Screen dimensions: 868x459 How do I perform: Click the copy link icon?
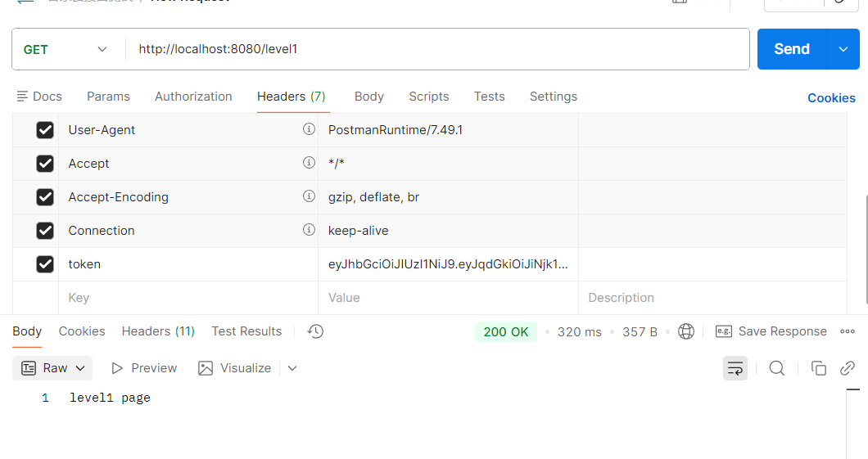(x=848, y=368)
